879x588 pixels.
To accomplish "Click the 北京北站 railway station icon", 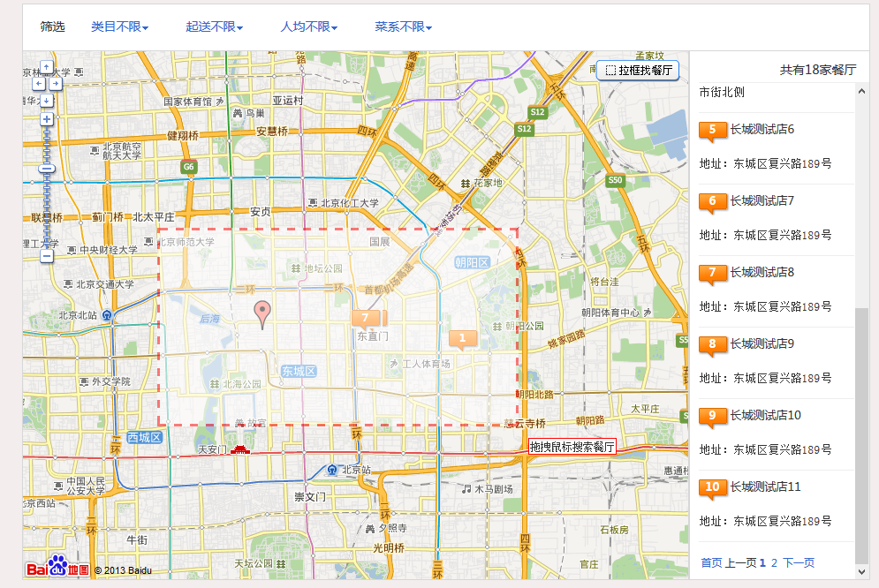I will click(107, 315).
